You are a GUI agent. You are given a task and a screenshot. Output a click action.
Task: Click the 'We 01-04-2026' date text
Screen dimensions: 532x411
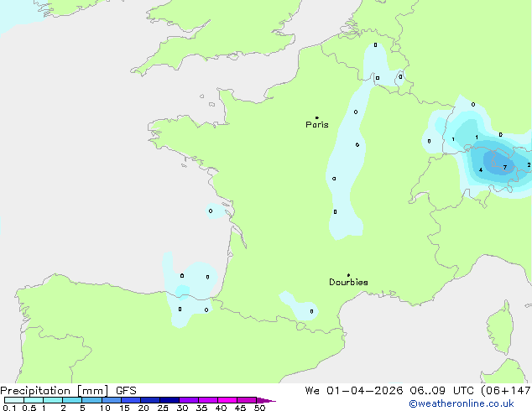[354, 391]
